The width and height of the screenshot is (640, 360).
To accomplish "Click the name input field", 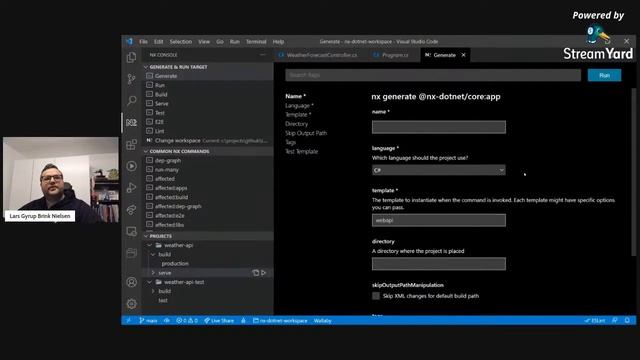I will point(439,127).
